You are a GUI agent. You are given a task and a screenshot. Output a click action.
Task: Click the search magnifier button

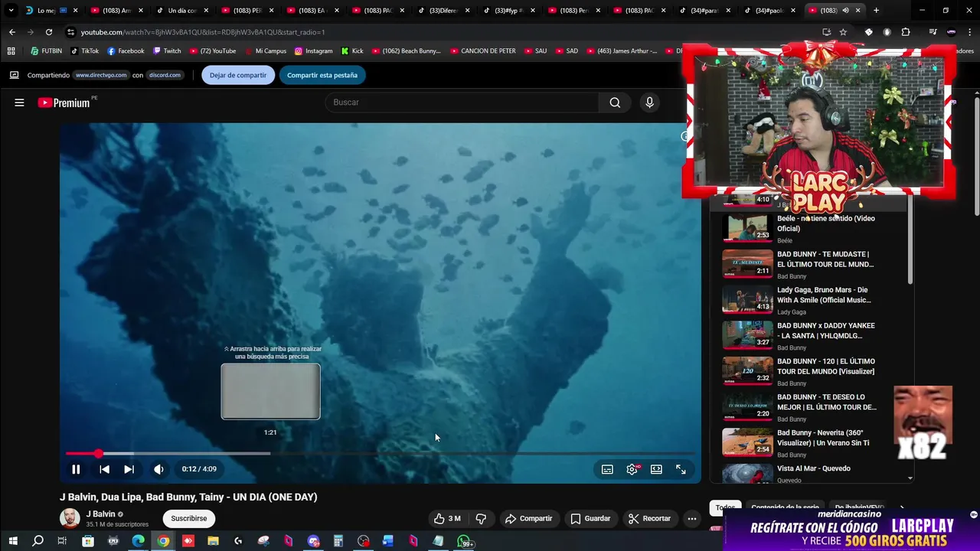pyautogui.click(x=615, y=103)
